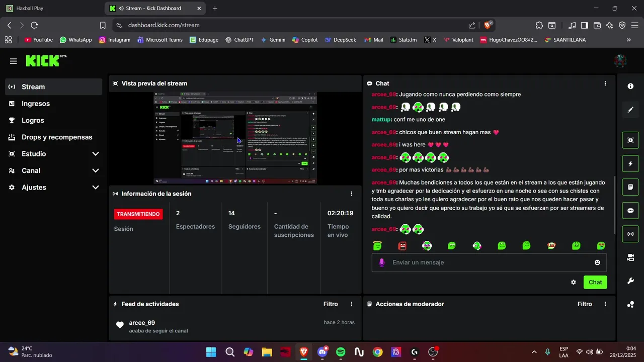Click the KICK beta logo
Image resolution: width=644 pixels, height=362 pixels.
[x=46, y=61]
